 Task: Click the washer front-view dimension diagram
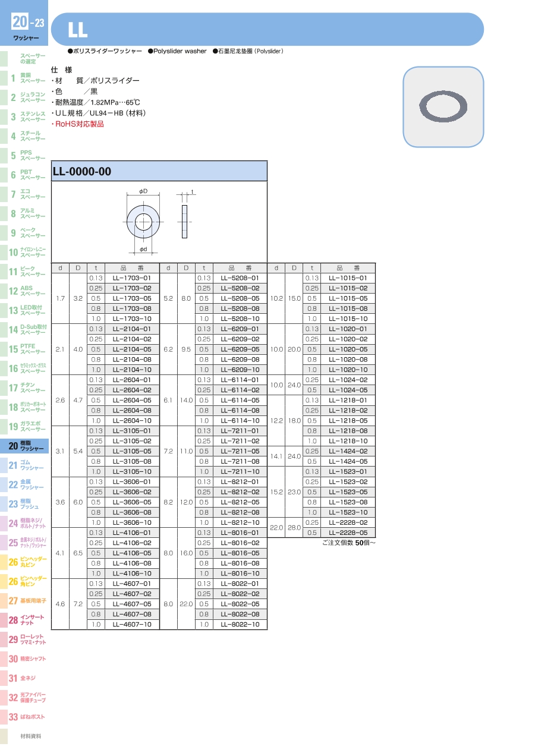[143, 222]
